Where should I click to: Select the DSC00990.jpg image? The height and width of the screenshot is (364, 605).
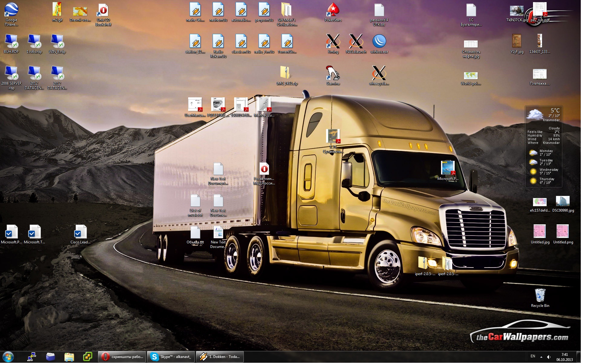point(563,204)
